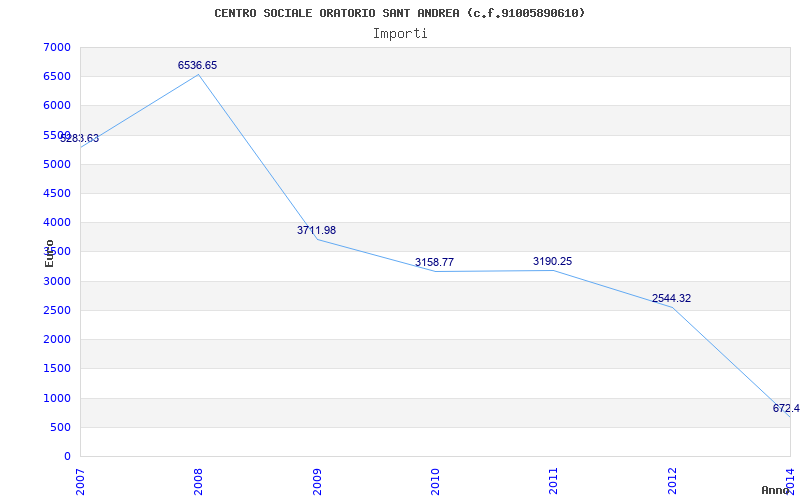800x500 pixels.
Task: Select the 672.4 data label
Action: (x=786, y=408)
